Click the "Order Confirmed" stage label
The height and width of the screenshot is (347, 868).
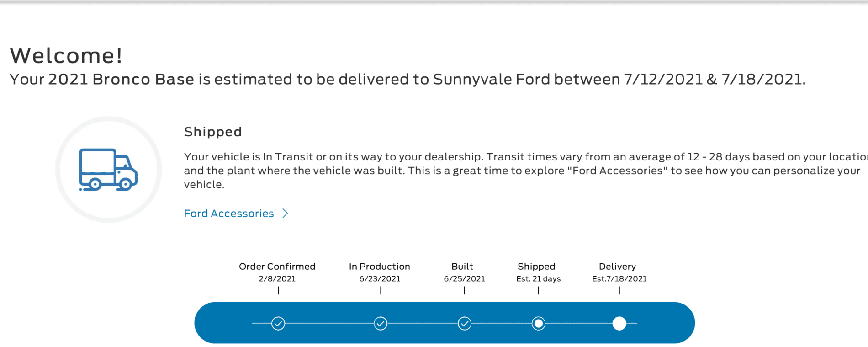[x=277, y=267]
